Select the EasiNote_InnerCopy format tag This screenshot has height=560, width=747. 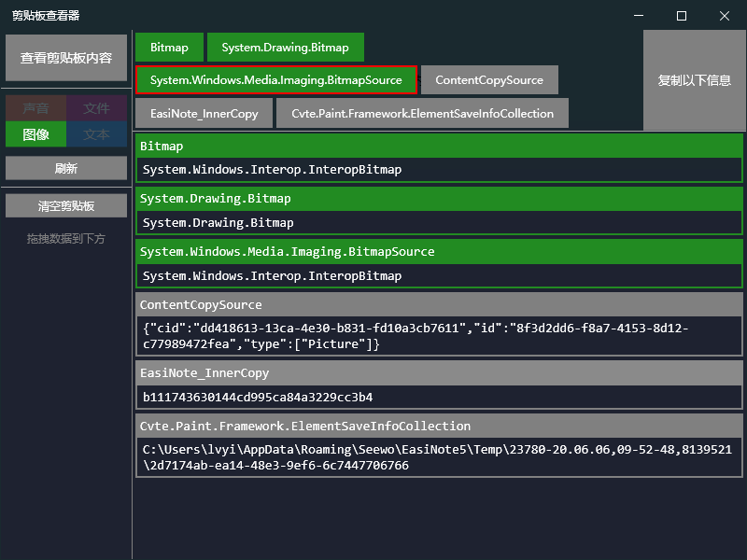(204, 113)
